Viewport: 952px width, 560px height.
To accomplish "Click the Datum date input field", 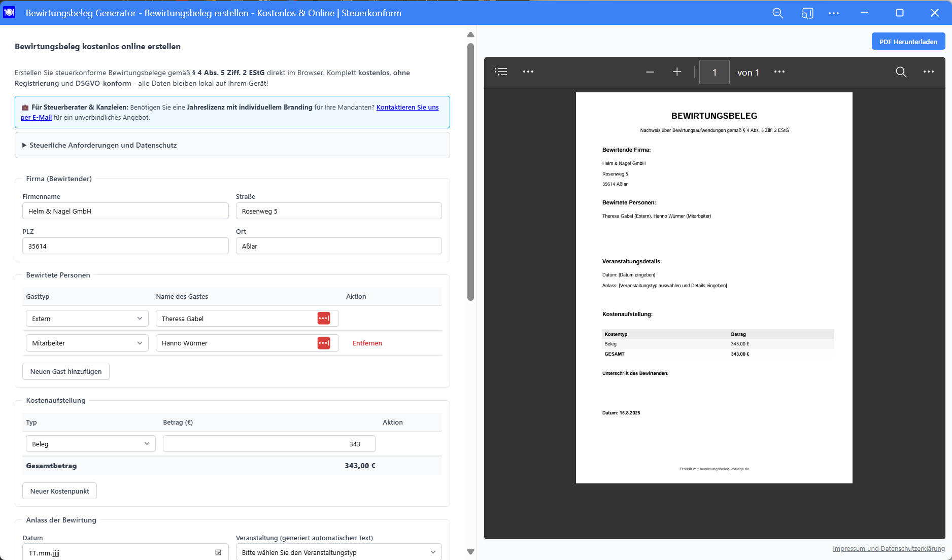I will click(x=126, y=552).
